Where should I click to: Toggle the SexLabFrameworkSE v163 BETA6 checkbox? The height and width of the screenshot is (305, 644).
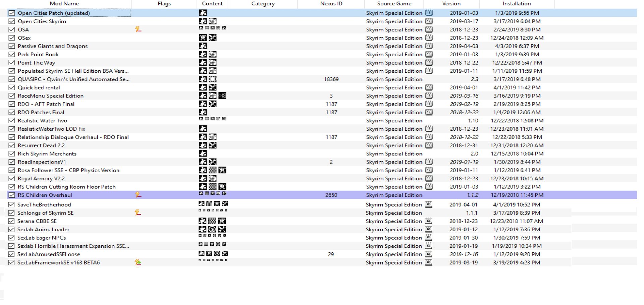pyautogui.click(x=11, y=262)
